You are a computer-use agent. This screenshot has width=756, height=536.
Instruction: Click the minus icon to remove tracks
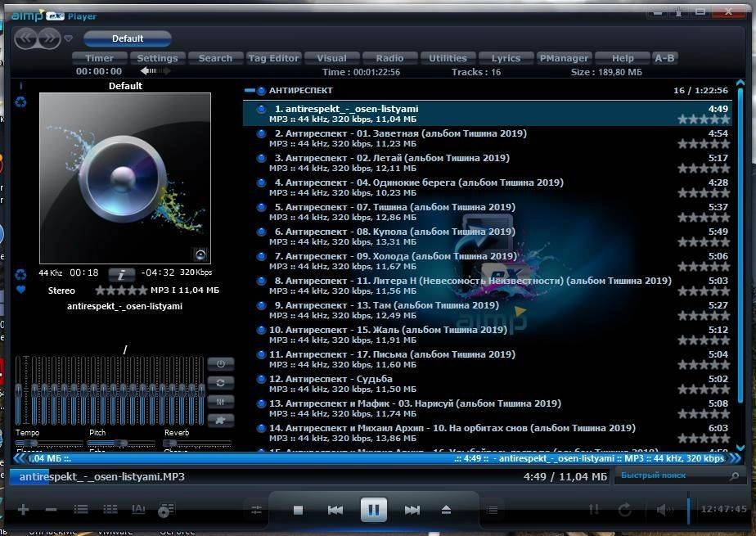tap(51, 509)
